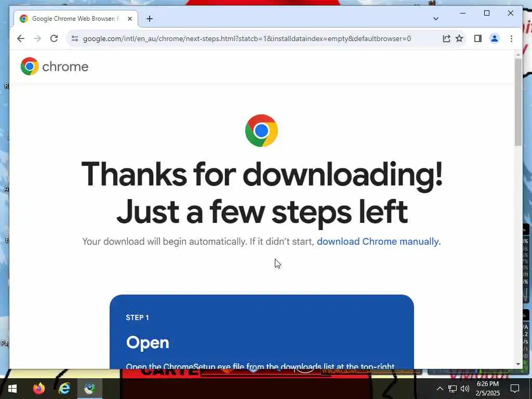Bookmark this tab with the star icon
The height and width of the screenshot is (399, 532).
(459, 38)
